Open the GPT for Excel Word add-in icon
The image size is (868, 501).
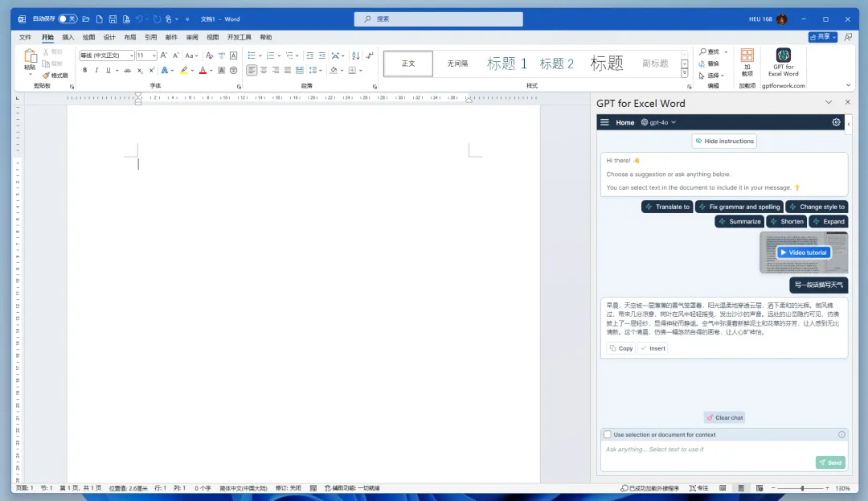pos(783,63)
